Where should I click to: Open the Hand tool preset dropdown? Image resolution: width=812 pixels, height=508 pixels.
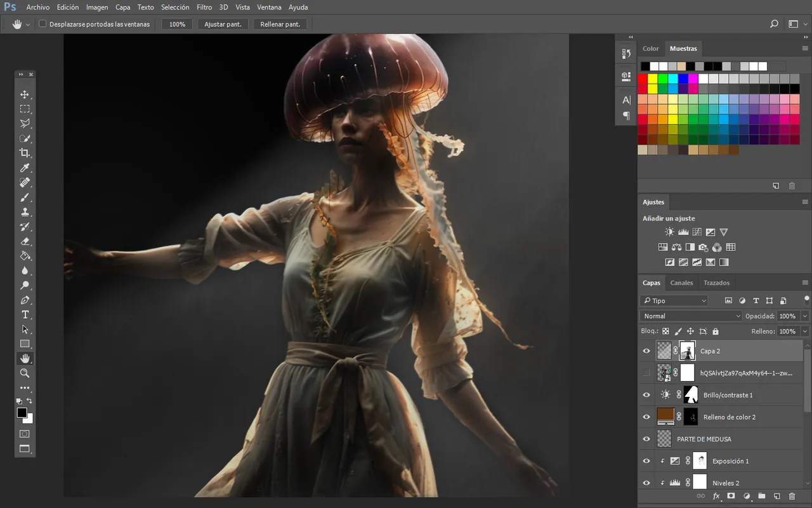click(x=28, y=25)
